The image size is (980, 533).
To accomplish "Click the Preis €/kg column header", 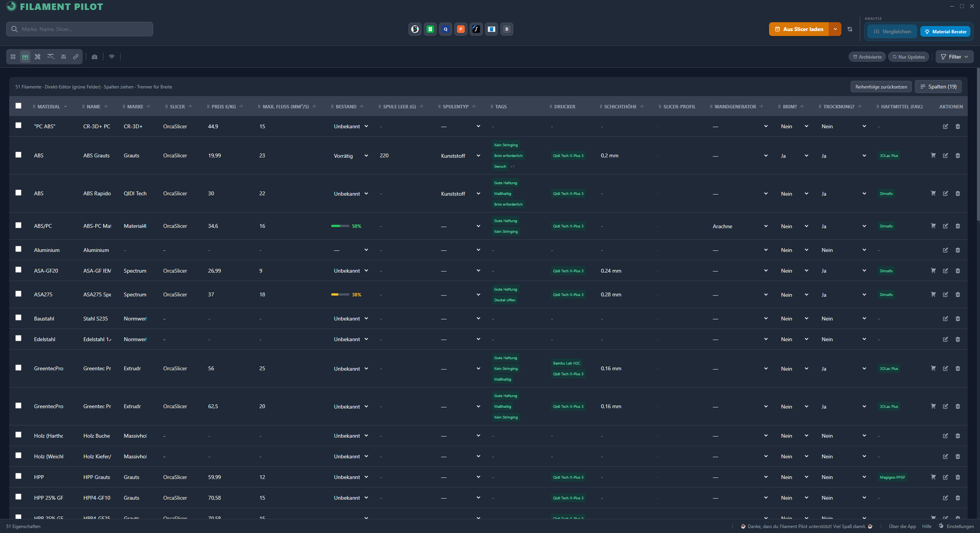I will (x=224, y=107).
